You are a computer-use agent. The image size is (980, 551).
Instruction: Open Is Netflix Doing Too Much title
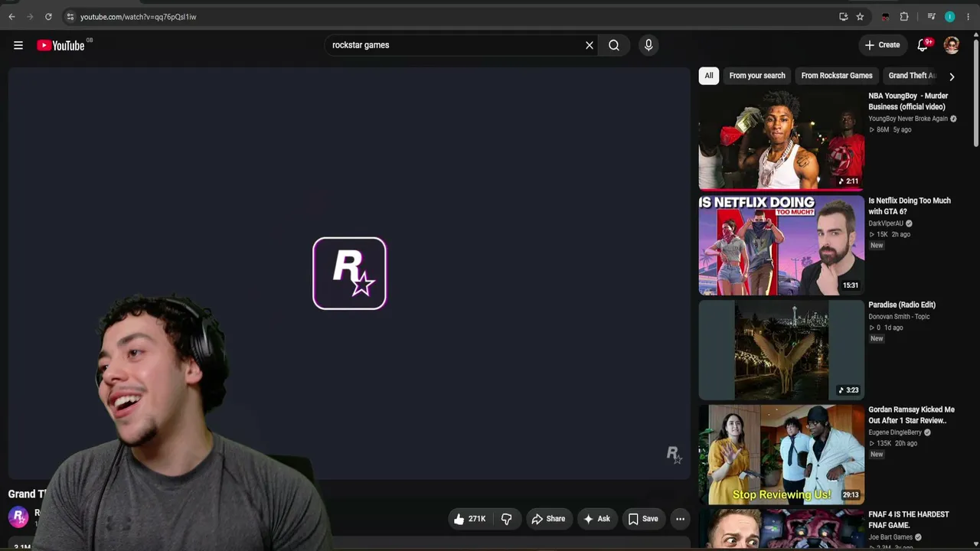click(x=910, y=206)
